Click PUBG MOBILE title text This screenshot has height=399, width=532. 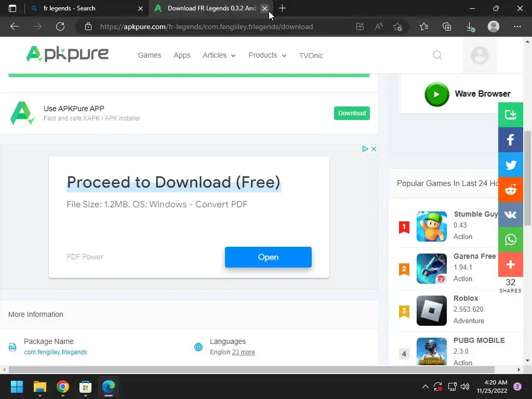point(479,340)
